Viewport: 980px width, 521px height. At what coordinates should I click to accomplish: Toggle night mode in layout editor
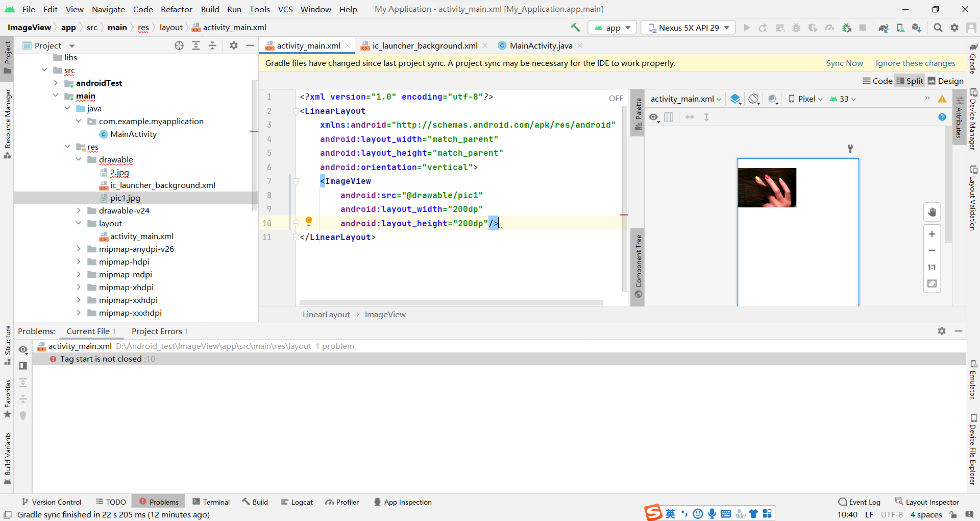click(773, 99)
